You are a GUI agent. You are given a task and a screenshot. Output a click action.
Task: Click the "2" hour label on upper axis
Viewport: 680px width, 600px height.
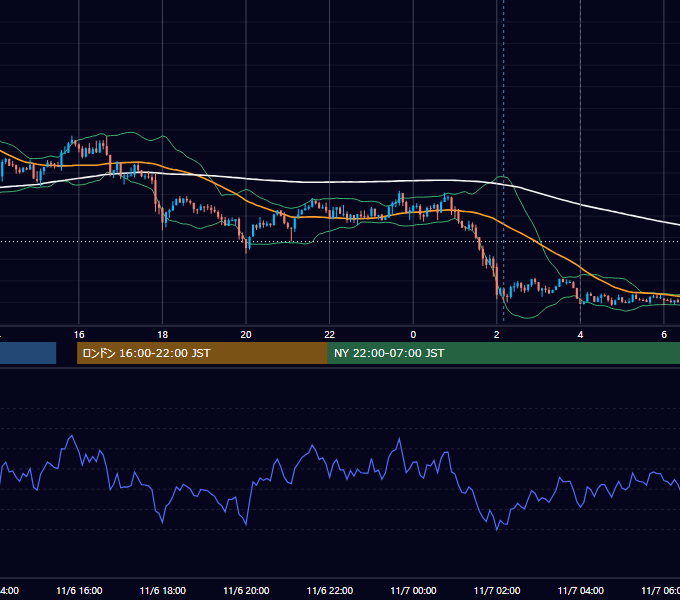497,335
